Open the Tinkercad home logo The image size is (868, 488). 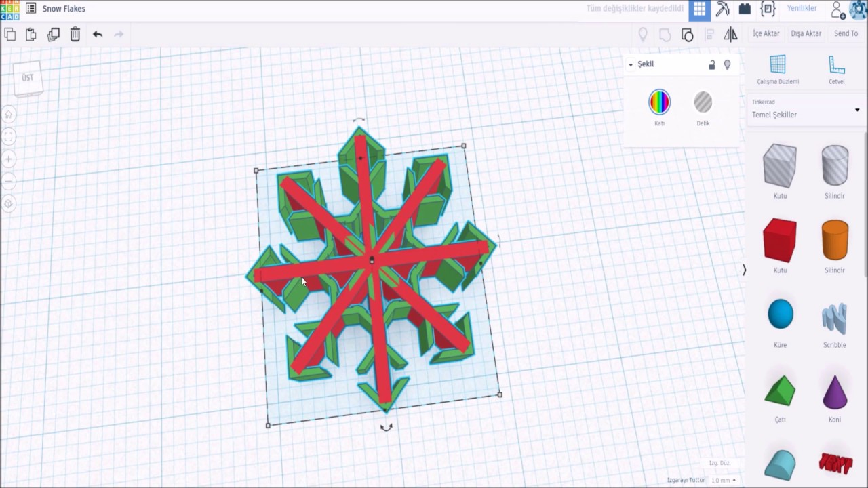click(9, 9)
